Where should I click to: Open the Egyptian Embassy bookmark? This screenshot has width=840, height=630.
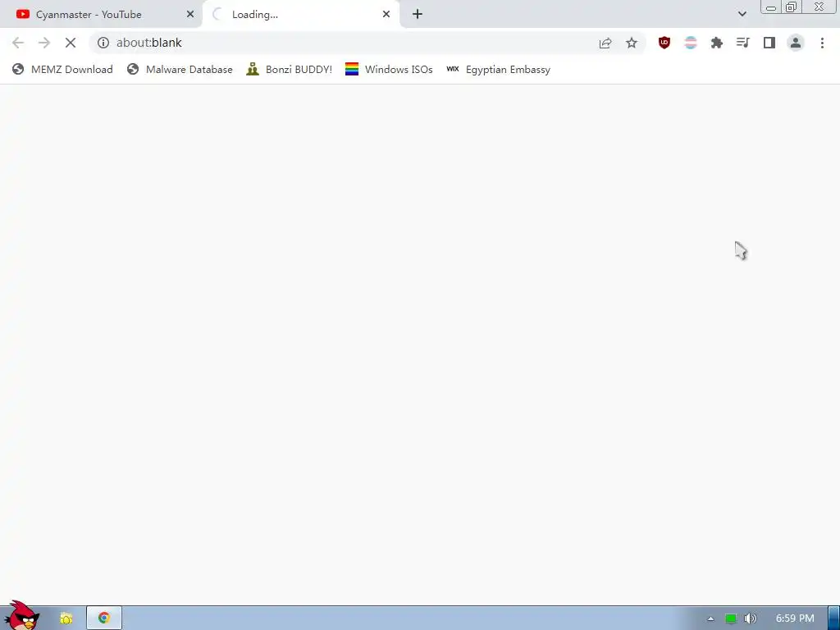(x=498, y=69)
